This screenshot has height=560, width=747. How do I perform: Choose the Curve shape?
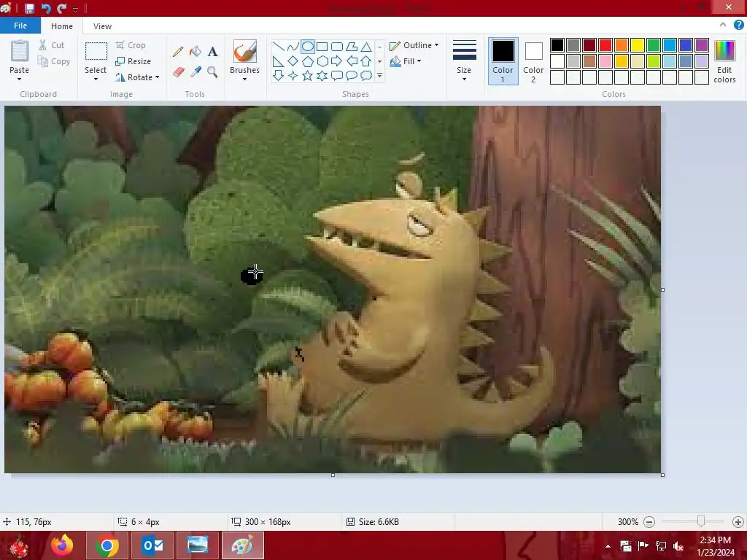point(293,46)
